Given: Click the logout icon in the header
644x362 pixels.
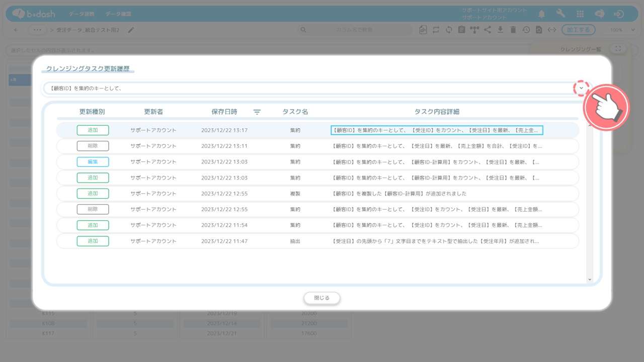Looking at the screenshot, I should [x=619, y=14].
